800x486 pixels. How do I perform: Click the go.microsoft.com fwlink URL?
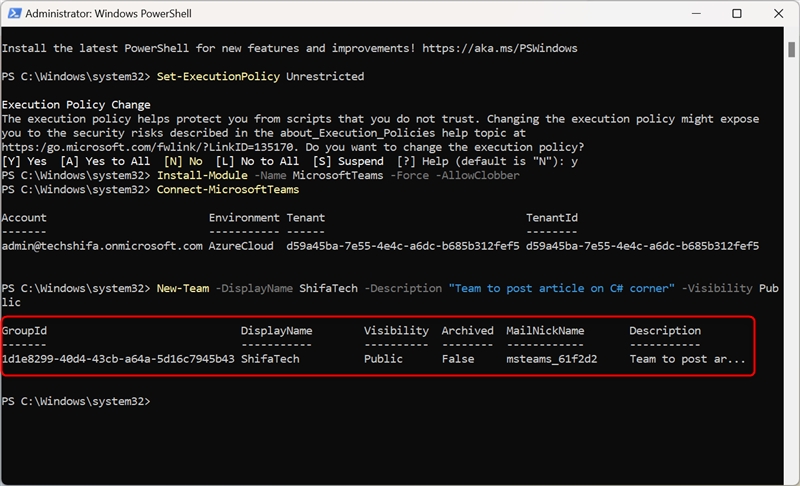coord(148,147)
